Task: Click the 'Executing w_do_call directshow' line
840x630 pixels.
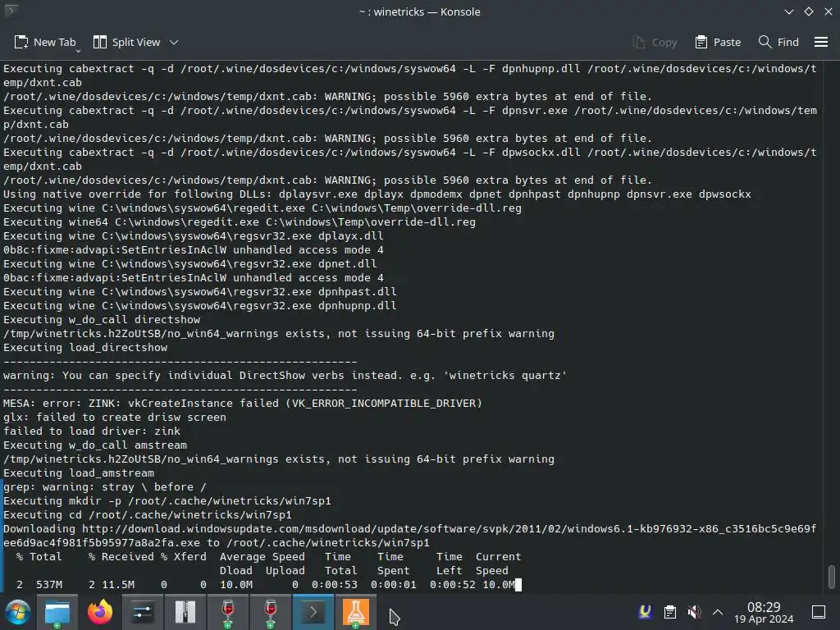Action: click(102, 320)
